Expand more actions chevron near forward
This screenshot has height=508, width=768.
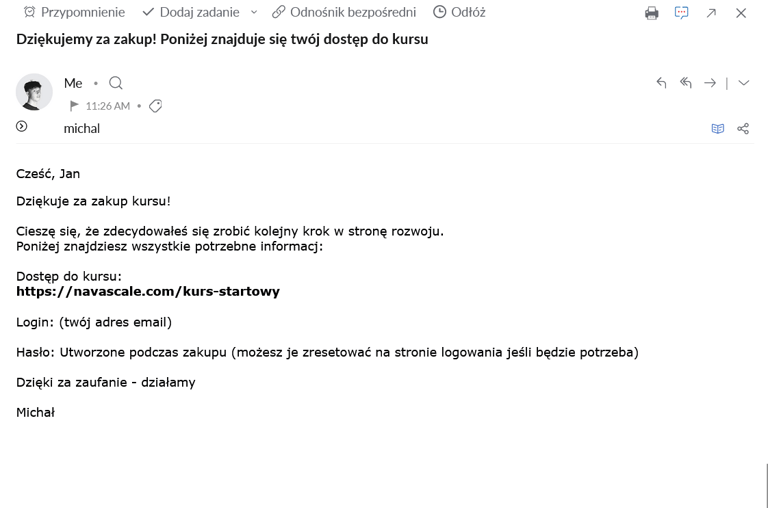point(744,83)
